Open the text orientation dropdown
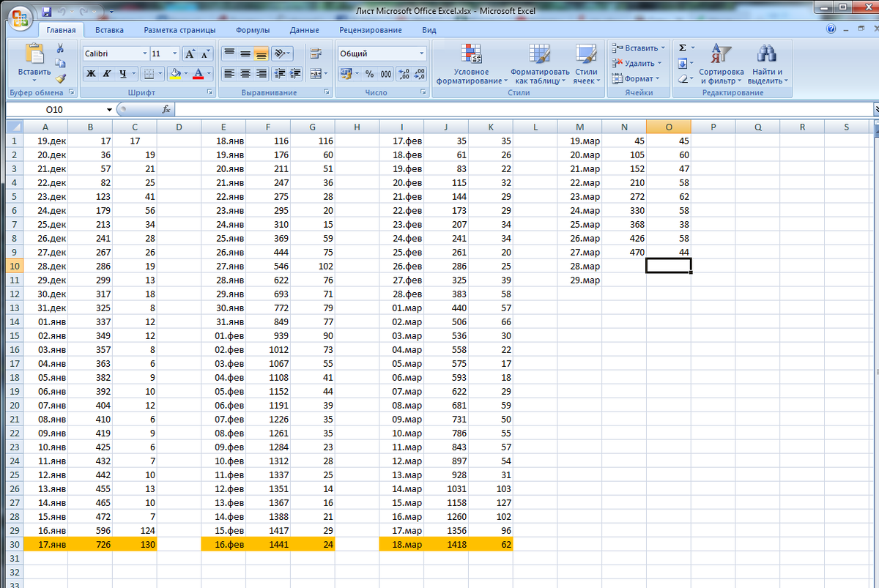879x588 pixels. [282, 53]
